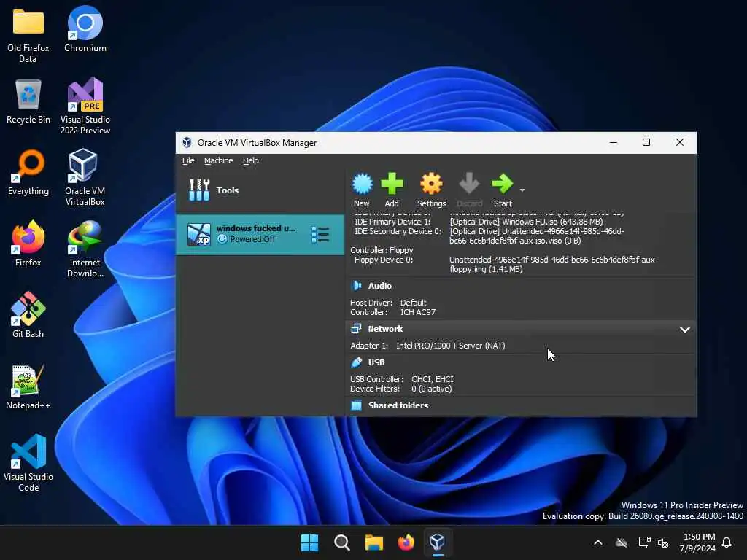Minimize the VirtualBox Manager window
This screenshot has height=560, width=747.
tap(614, 142)
